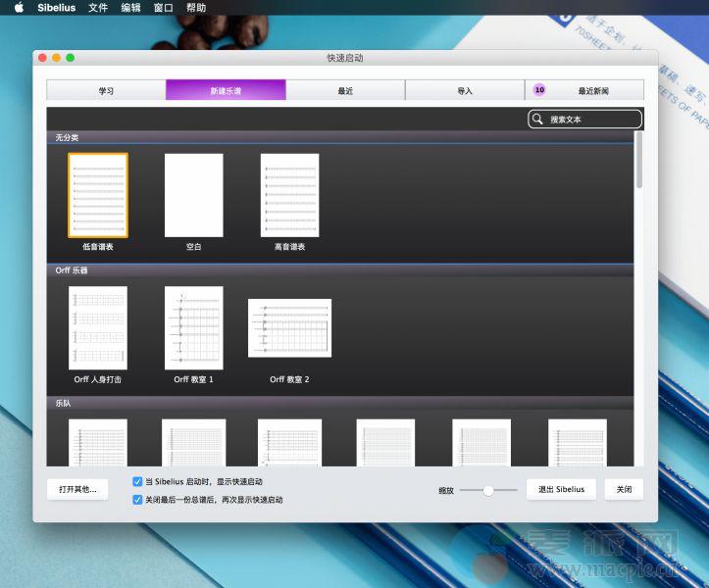This screenshot has width=709, height=588.
Task: Pick the Orff 教室 1 template
Action: [193, 327]
